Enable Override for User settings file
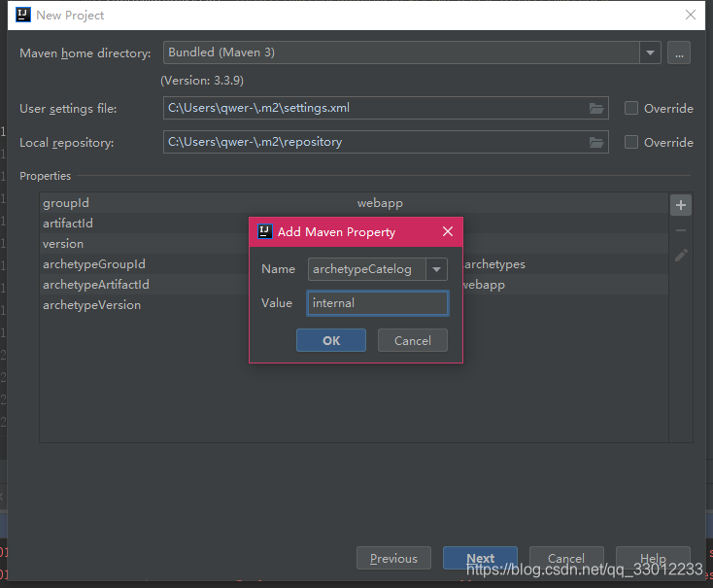This screenshot has height=588, width=713. tap(631, 108)
